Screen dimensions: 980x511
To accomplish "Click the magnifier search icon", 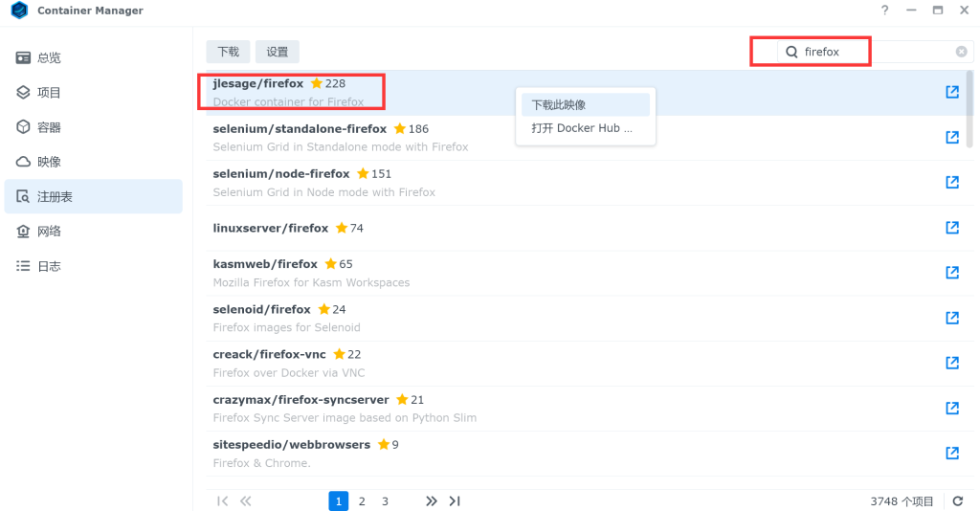I will click(x=791, y=52).
